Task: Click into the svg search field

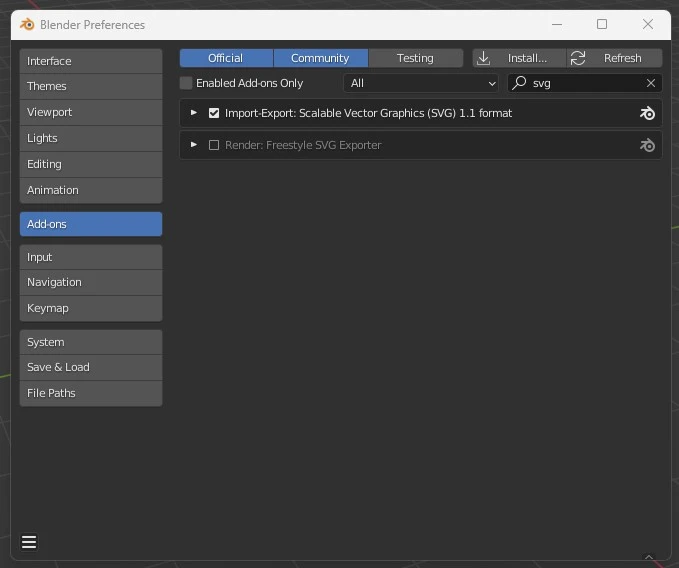Action: 585,83
